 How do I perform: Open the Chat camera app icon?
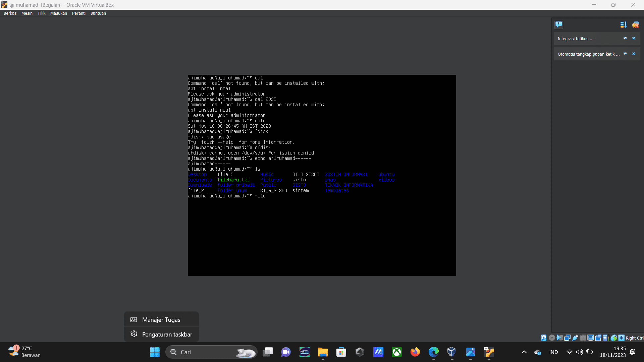(286, 352)
